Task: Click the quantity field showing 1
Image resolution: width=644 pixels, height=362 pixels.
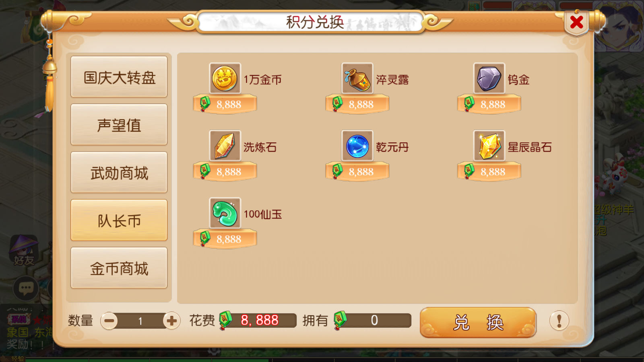Action: click(x=140, y=321)
